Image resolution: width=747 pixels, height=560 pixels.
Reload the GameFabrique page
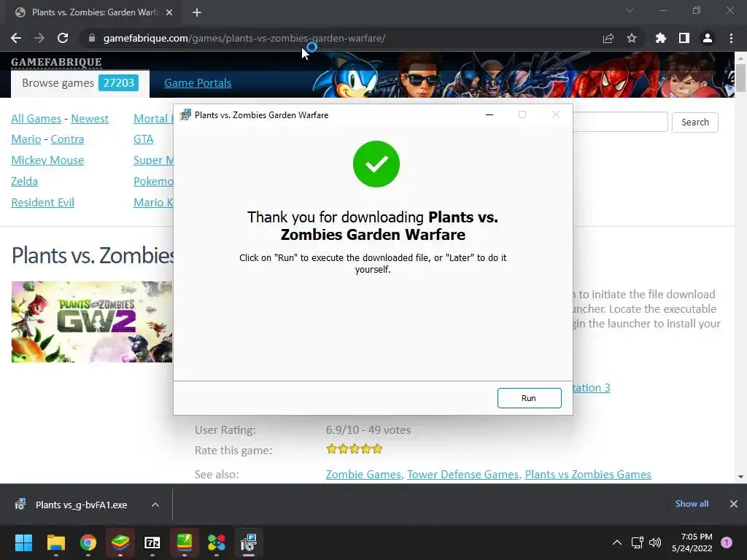[63, 38]
